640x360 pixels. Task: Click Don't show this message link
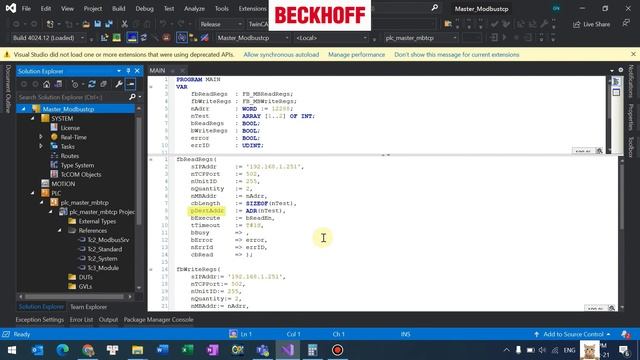(457, 55)
